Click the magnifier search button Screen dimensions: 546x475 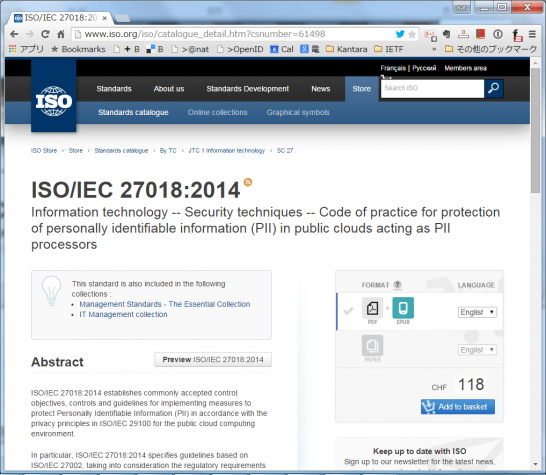(x=493, y=88)
